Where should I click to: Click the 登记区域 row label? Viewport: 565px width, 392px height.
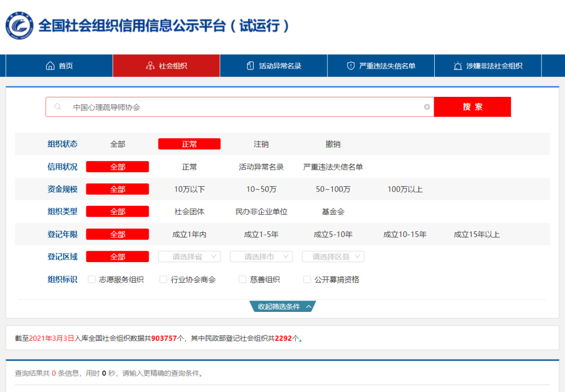[x=62, y=256]
